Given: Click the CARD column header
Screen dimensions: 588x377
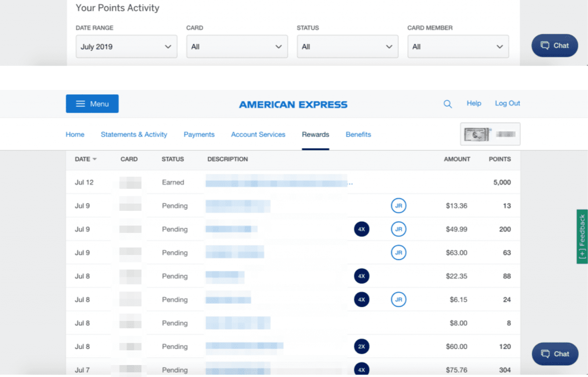Looking at the screenshot, I should 129,159.
